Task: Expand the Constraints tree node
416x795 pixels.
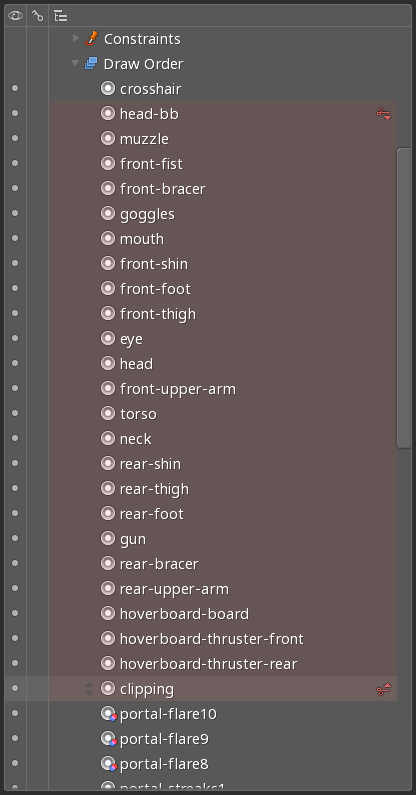Action: [x=76, y=38]
